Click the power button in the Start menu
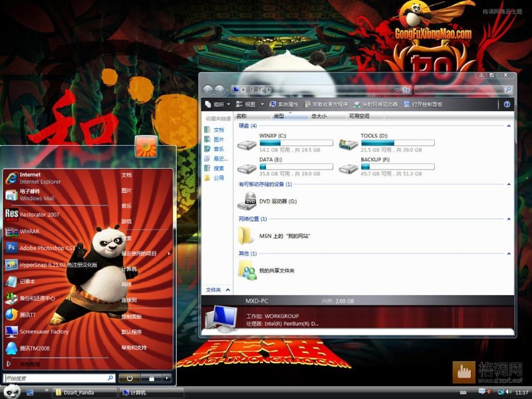532x399 pixels. pyautogui.click(x=129, y=378)
